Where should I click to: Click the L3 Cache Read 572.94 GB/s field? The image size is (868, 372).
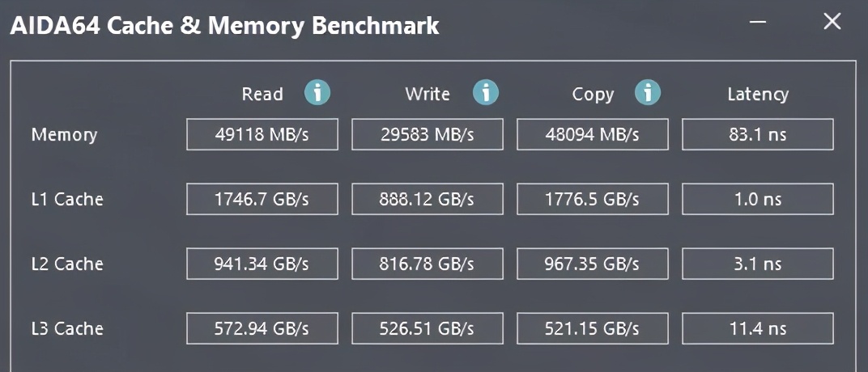(x=262, y=328)
